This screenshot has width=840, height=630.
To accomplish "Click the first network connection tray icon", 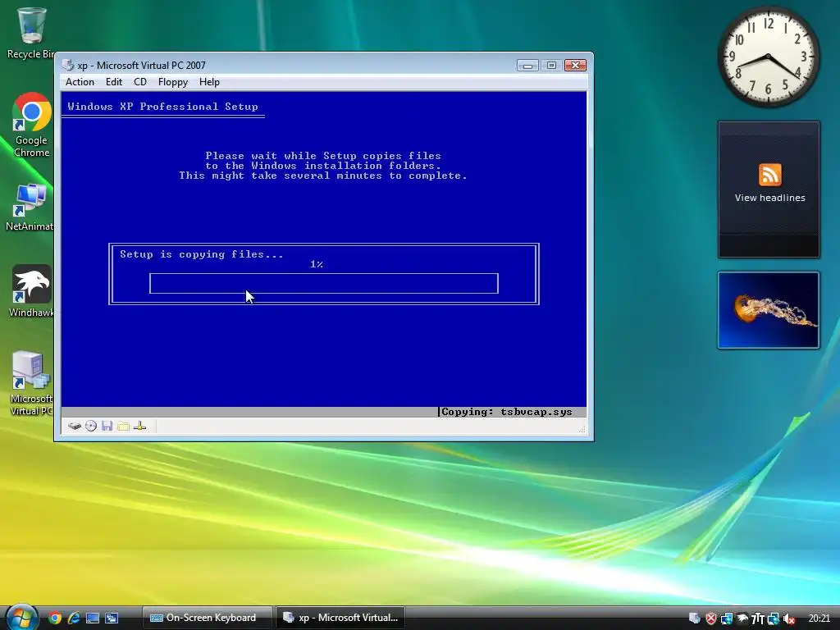I will 727,619.
